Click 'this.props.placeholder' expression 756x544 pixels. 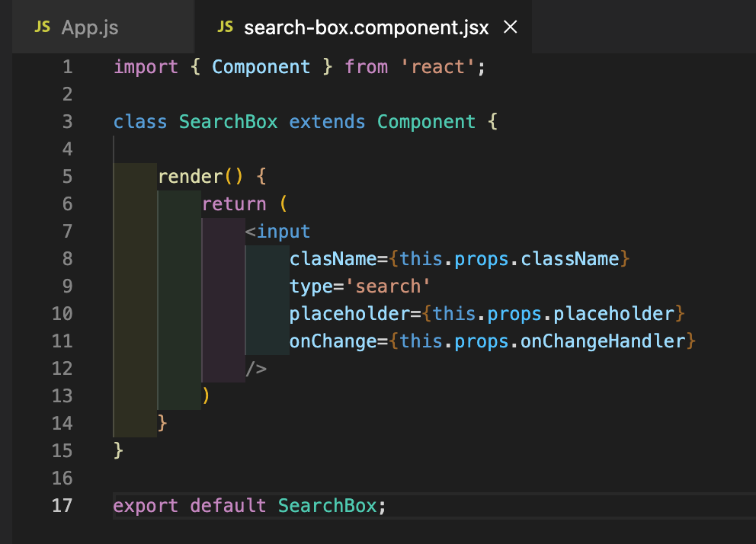pyautogui.click(x=553, y=314)
